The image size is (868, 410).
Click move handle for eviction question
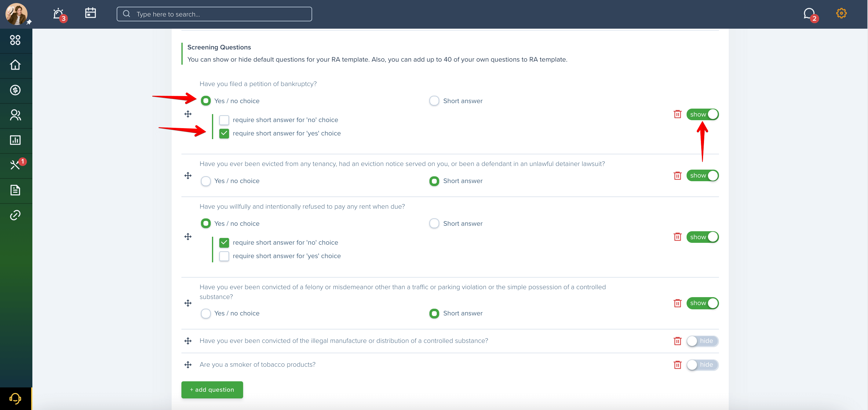(188, 176)
